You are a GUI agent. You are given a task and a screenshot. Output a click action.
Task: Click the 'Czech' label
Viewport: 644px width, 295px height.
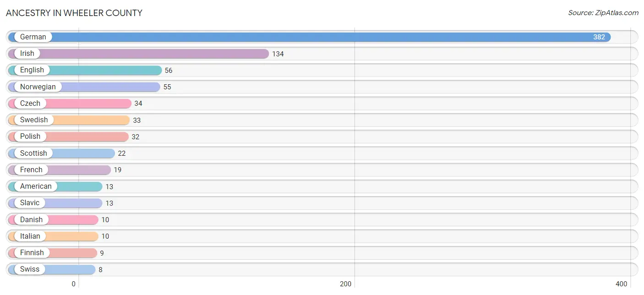tap(30, 103)
